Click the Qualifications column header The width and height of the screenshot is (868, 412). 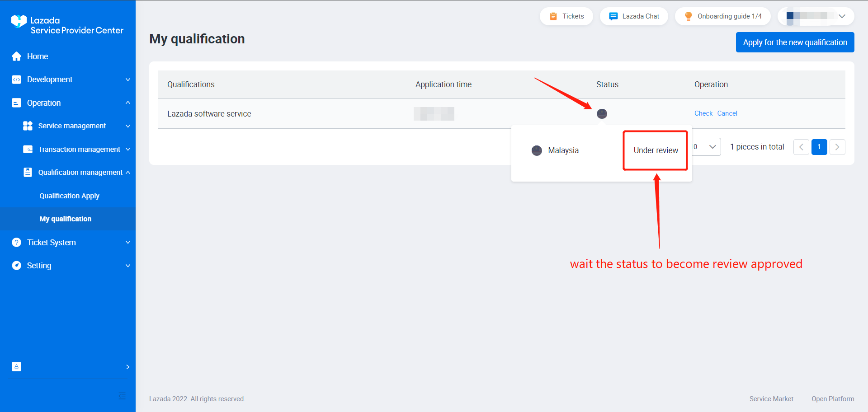(191, 84)
